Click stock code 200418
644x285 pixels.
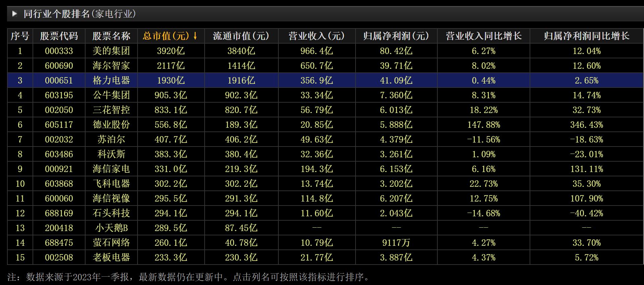(59, 228)
